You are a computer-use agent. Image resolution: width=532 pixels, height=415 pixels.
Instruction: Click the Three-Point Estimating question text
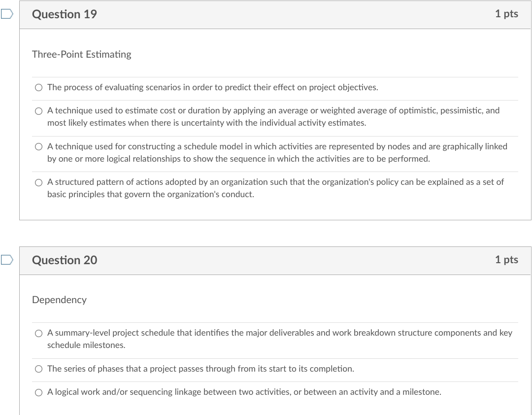tap(82, 54)
